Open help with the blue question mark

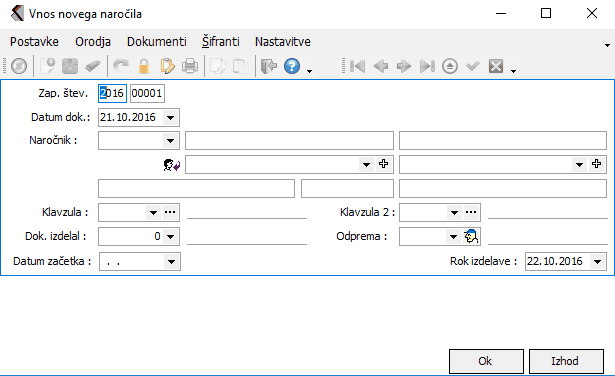pos(292,66)
